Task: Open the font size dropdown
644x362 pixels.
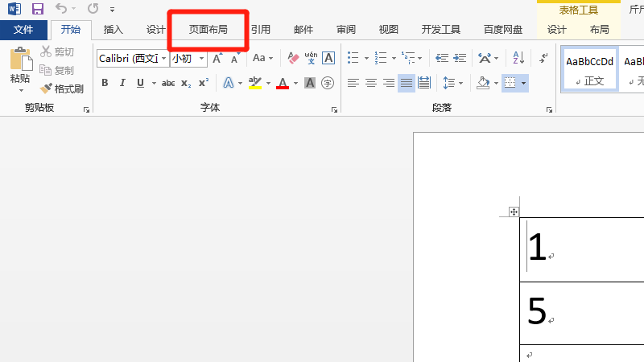Action: (x=201, y=59)
